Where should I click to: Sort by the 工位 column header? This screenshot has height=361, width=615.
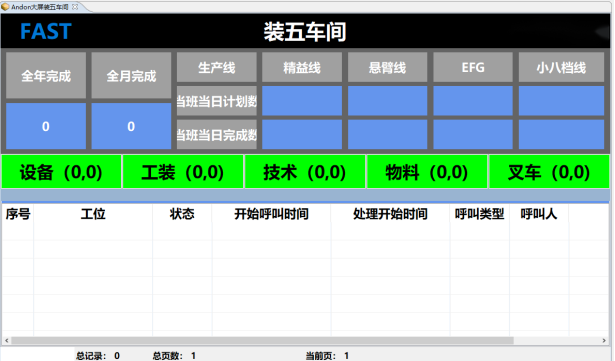click(93, 214)
